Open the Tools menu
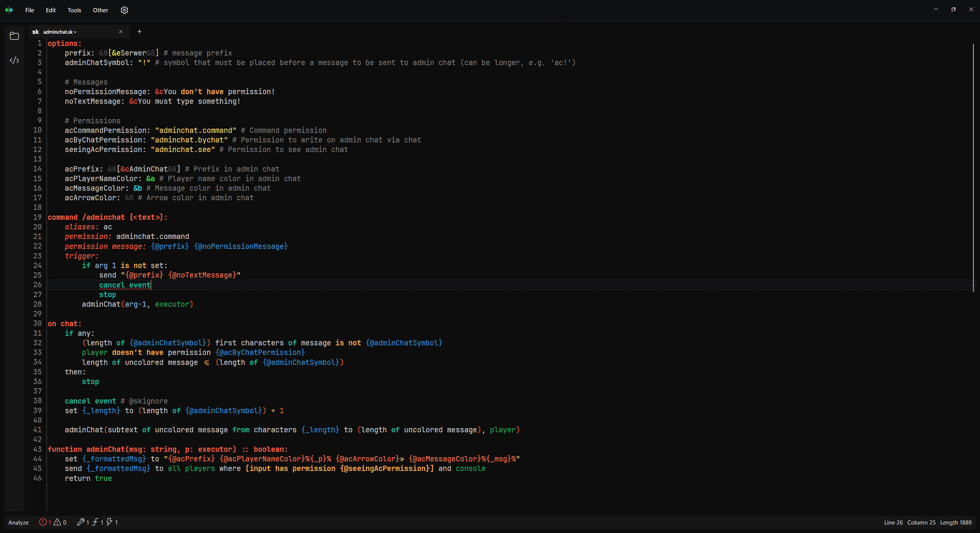 [x=74, y=10]
